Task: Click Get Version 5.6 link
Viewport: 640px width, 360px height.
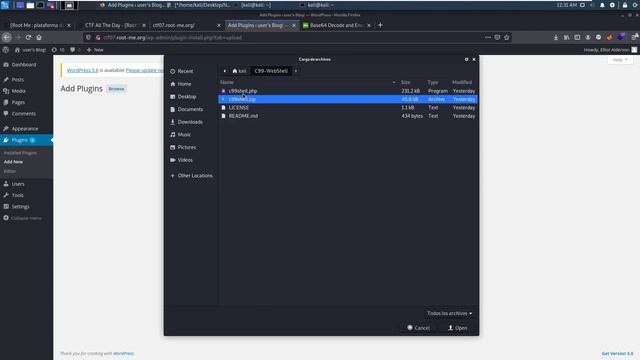Action: coord(617,353)
